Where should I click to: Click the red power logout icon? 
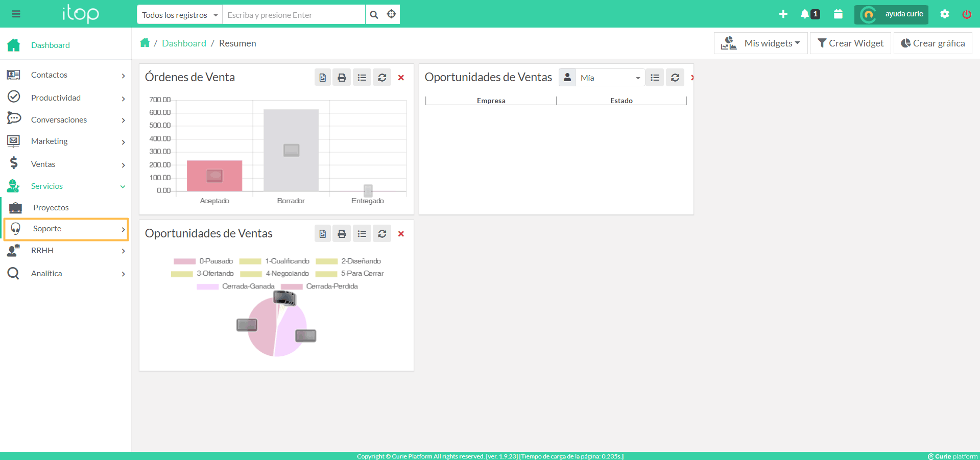(x=967, y=14)
